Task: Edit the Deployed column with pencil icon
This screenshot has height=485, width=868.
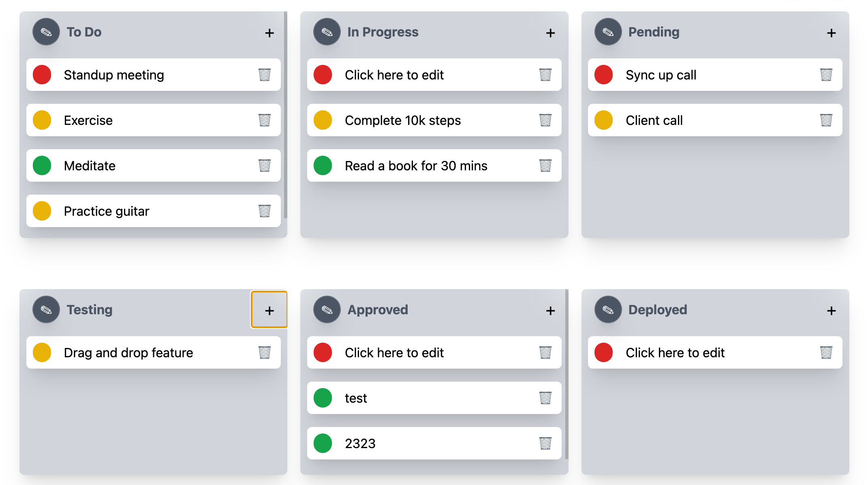Action: 608,309
